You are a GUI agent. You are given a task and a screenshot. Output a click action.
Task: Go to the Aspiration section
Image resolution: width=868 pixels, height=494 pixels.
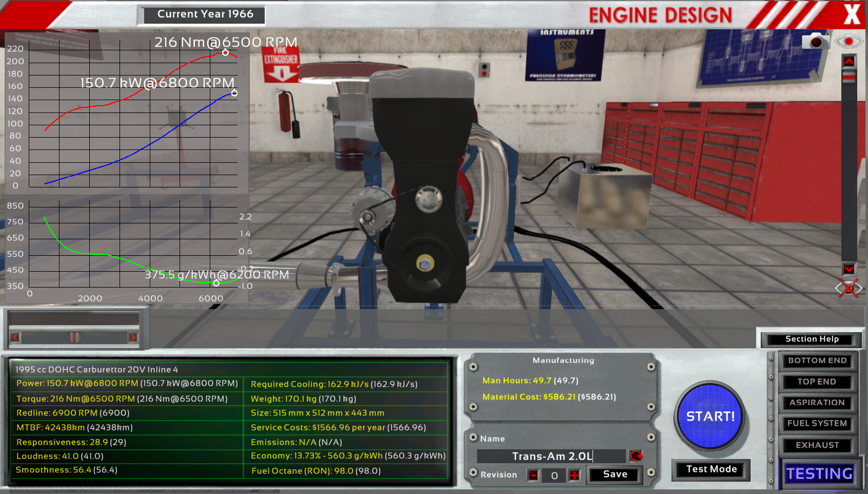(817, 403)
